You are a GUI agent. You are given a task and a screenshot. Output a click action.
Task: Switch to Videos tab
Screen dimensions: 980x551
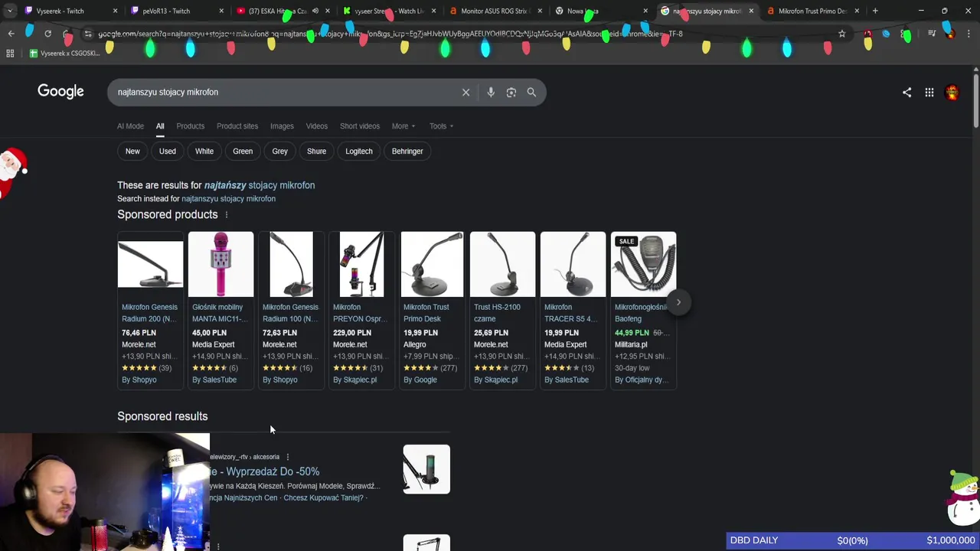coord(316,126)
